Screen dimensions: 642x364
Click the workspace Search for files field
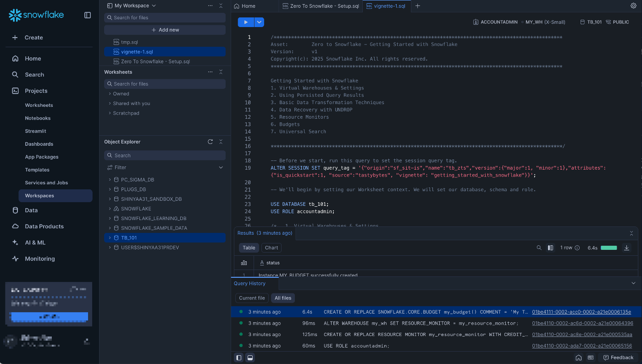pos(165,17)
